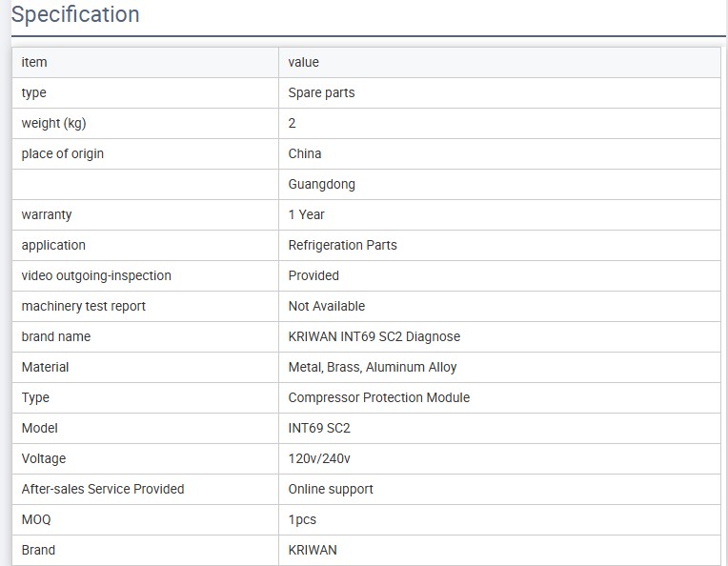Click the 'weight (kg)' label
The image size is (728, 566).
pyautogui.click(x=53, y=123)
